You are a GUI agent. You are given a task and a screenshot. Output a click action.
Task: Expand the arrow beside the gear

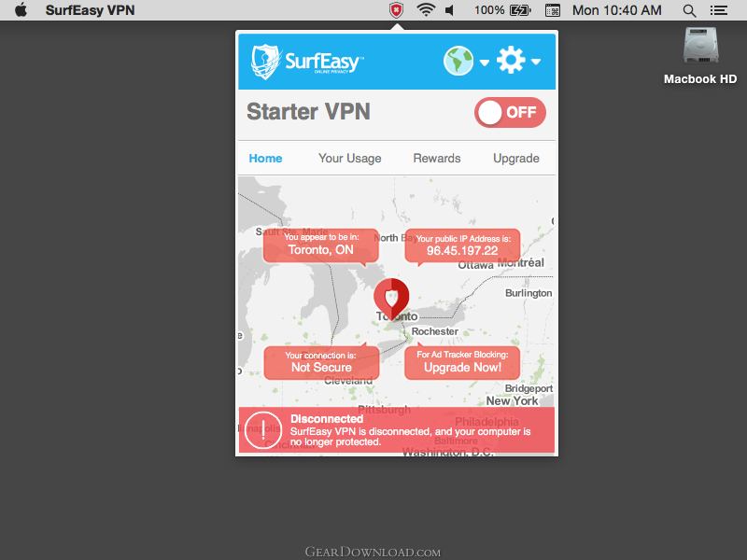(536, 62)
